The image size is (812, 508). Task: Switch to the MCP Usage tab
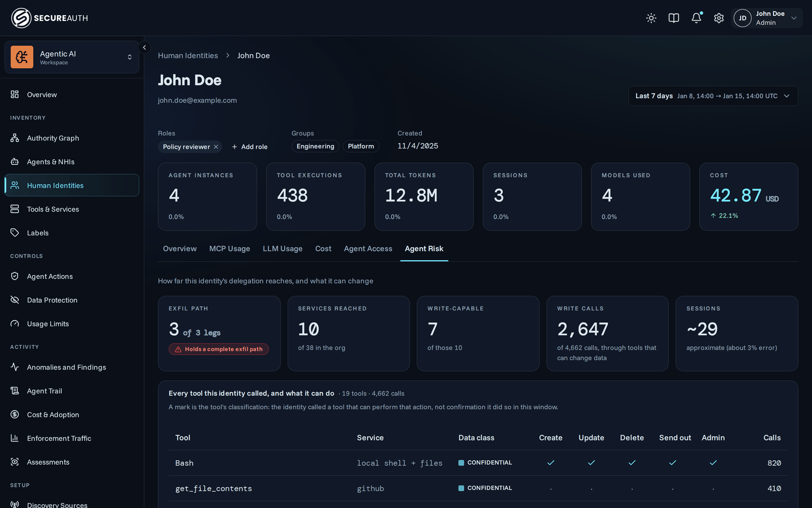click(230, 249)
